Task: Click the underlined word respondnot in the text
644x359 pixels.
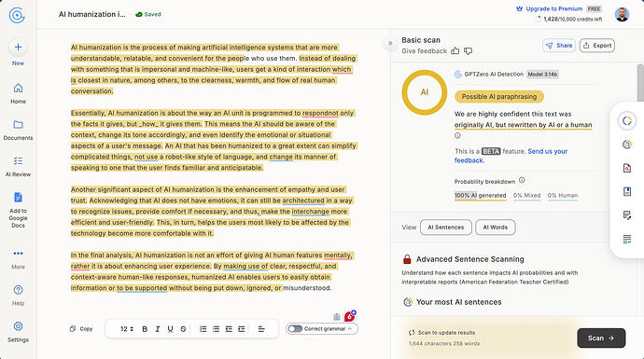Action: pos(320,113)
